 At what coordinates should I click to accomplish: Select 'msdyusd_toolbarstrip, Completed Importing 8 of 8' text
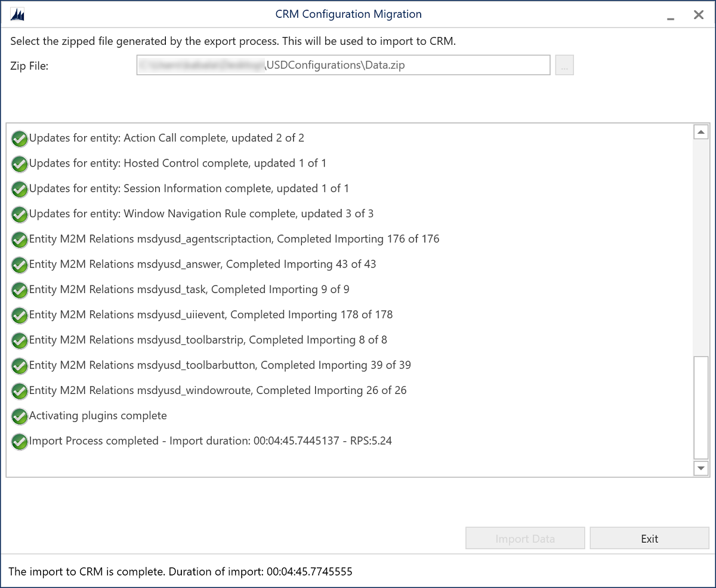tap(208, 340)
